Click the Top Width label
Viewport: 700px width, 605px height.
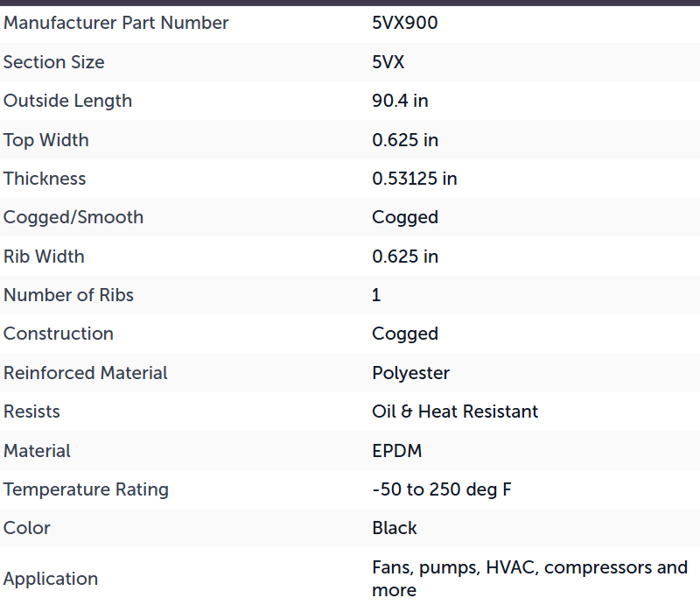pos(46,140)
